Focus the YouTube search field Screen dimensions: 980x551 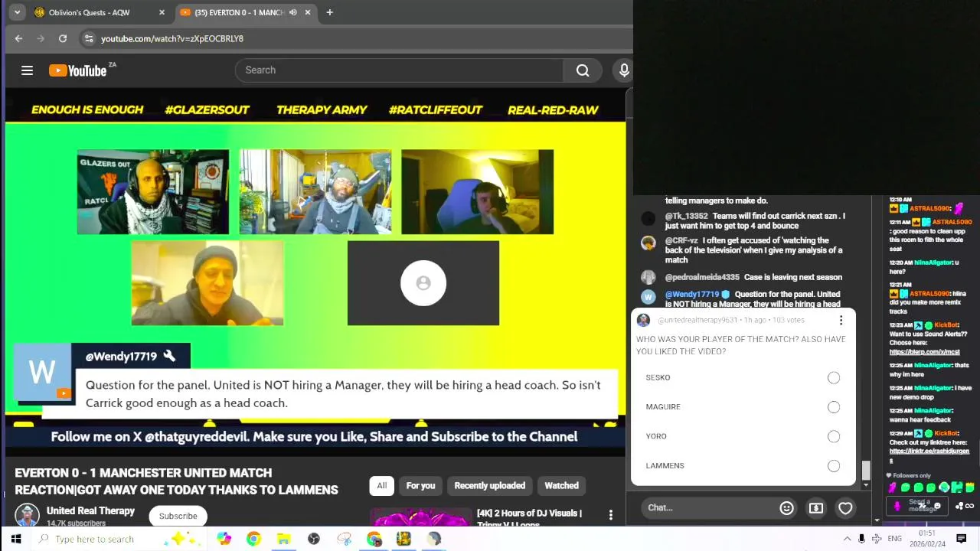[x=400, y=70]
